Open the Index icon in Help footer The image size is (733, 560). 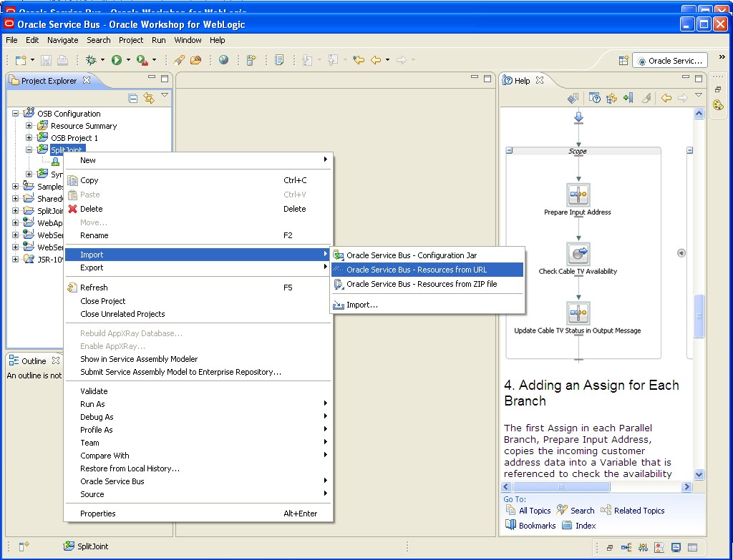tap(567, 525)
